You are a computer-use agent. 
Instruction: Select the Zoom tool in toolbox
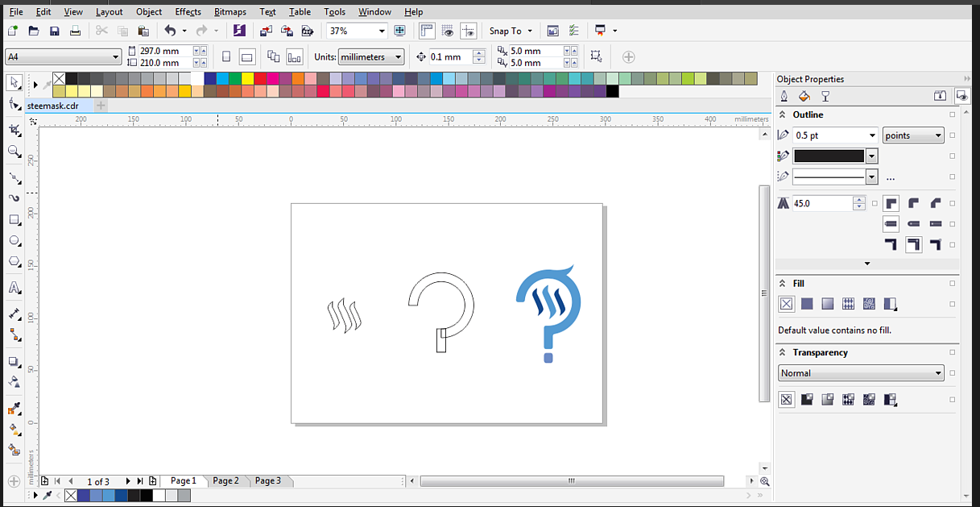(x=14, y=152)
